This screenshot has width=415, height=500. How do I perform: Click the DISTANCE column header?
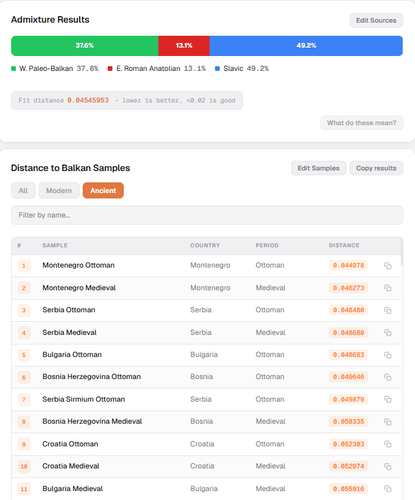[x=344, y=245]
